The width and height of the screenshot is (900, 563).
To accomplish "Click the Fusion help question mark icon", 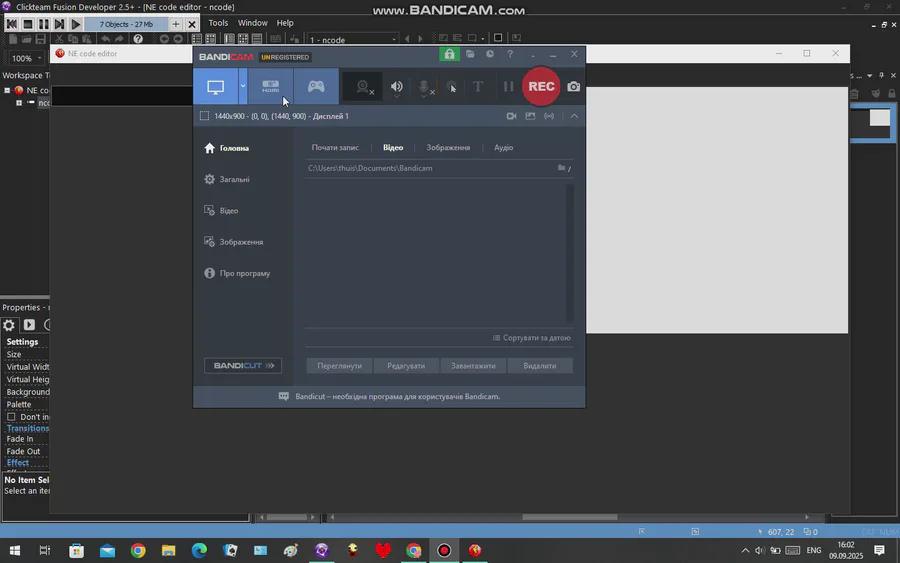I will 138,39.
